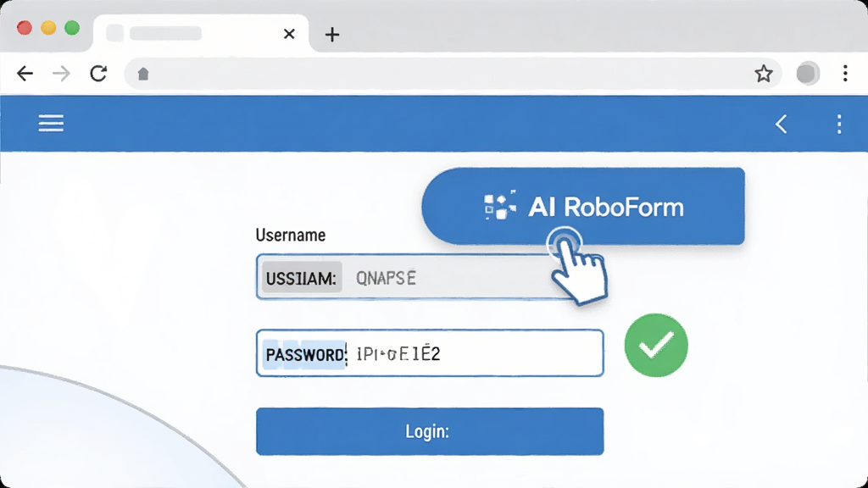Open the browser profile avatar
This screenshot has height=488, width=868.
[x=808, y=73]
